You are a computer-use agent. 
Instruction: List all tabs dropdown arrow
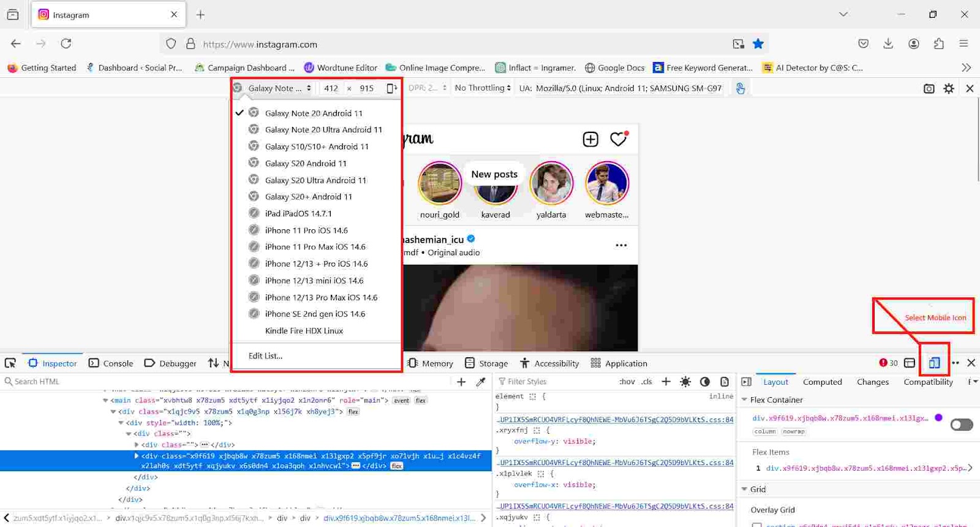(843, 14)
